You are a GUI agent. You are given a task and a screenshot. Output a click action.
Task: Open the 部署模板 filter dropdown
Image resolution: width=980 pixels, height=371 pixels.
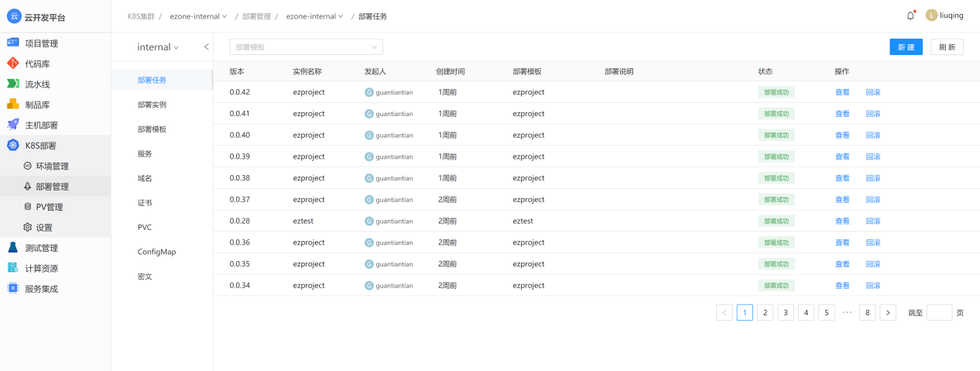(x=306, y=47)
